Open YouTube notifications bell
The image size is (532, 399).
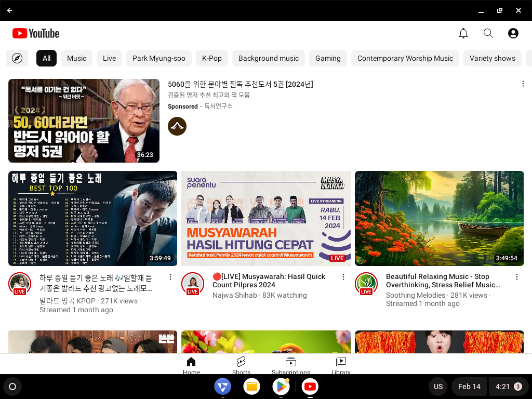click(x=463, y=33)
